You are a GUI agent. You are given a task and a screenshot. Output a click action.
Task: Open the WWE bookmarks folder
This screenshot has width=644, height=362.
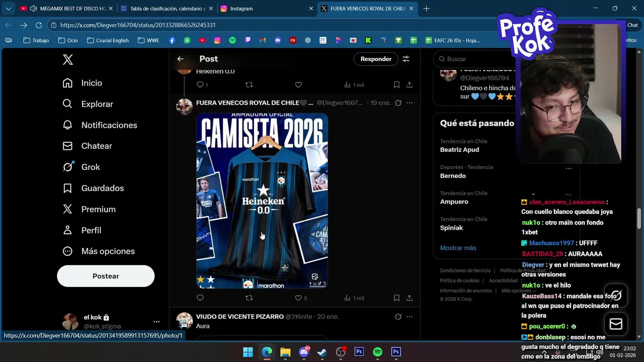coord(148,40)
